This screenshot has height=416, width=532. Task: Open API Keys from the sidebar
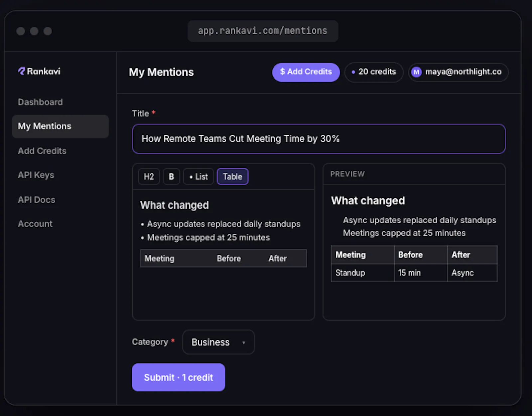point(36,175)
